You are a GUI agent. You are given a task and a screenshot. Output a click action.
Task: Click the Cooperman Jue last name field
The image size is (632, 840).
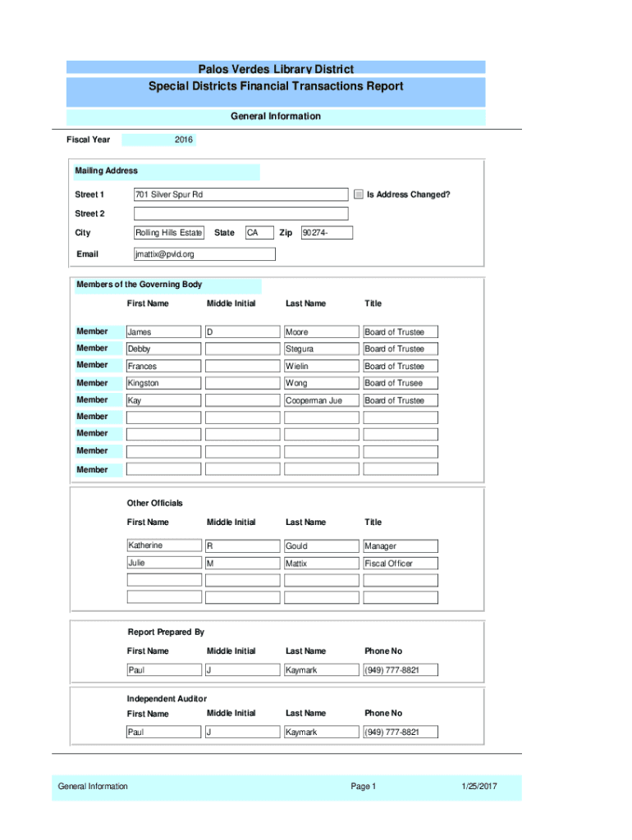coord(321,400)
